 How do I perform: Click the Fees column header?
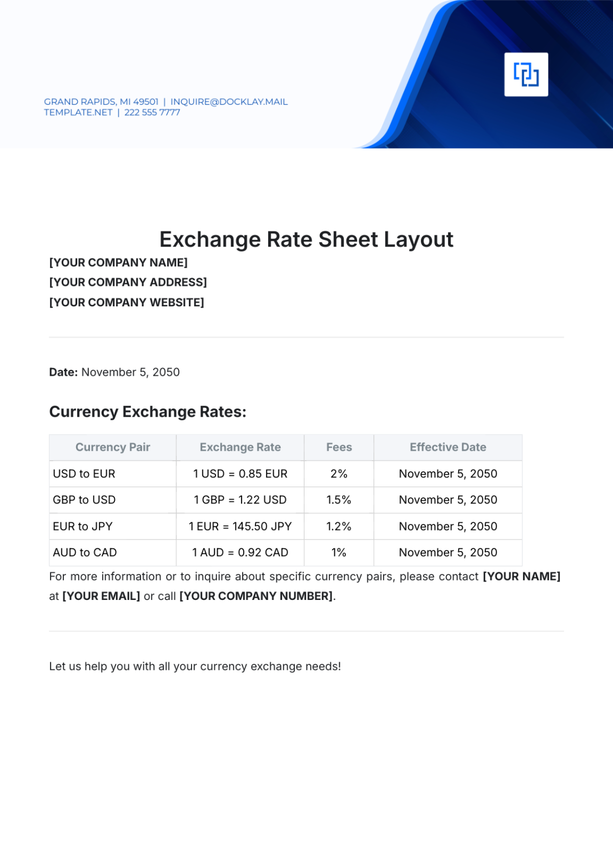click(339, 447)
